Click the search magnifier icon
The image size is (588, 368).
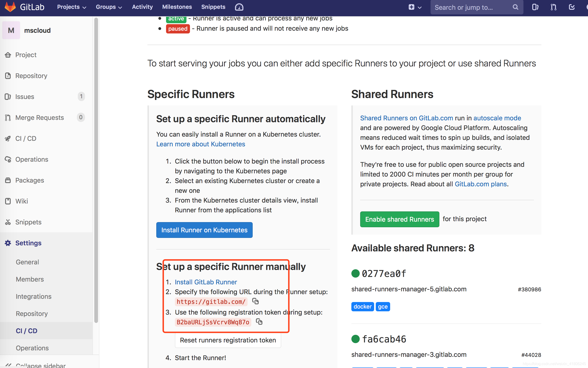515,7
